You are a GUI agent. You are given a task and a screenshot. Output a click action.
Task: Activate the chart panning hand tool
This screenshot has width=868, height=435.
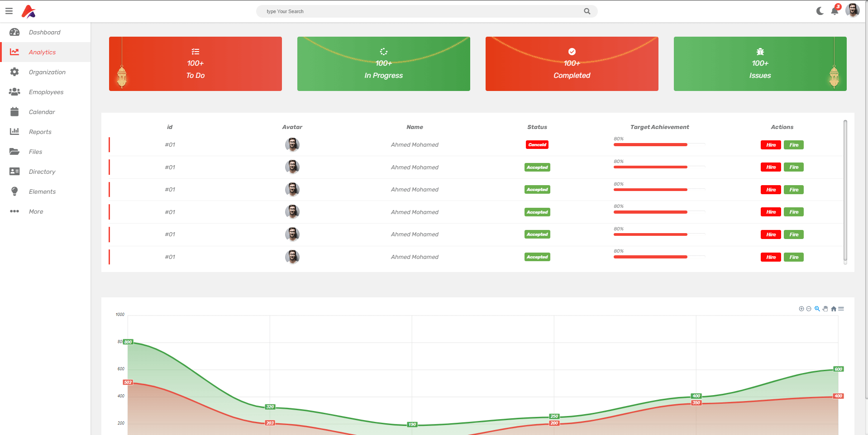(825, 309)
